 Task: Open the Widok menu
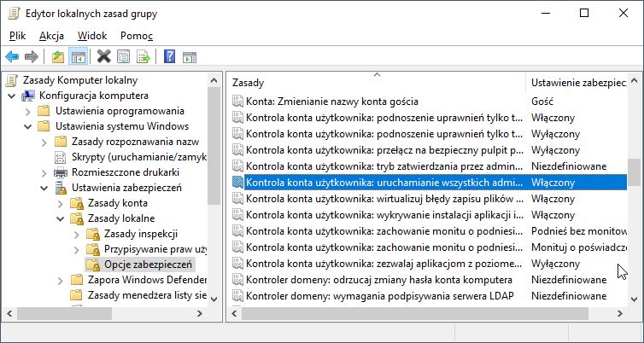[92, 36]
